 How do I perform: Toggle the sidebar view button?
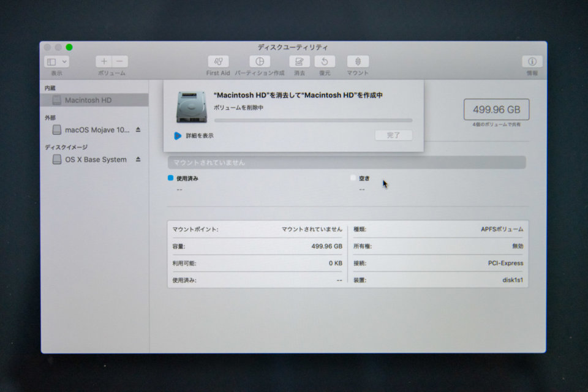click(51, 61)
